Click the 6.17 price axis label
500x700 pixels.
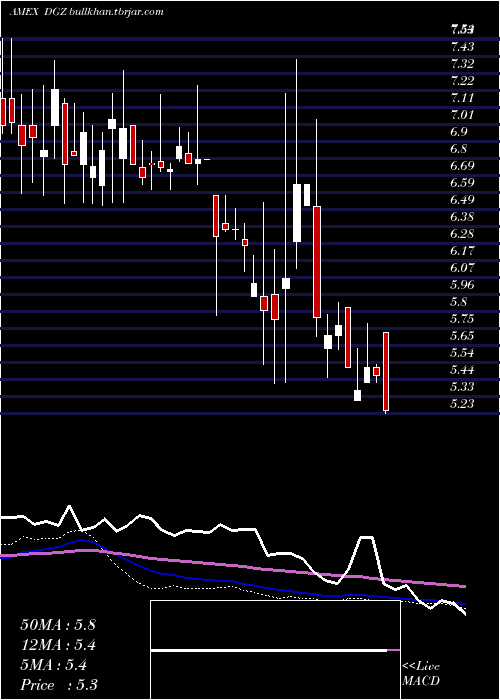click(462, 251)
